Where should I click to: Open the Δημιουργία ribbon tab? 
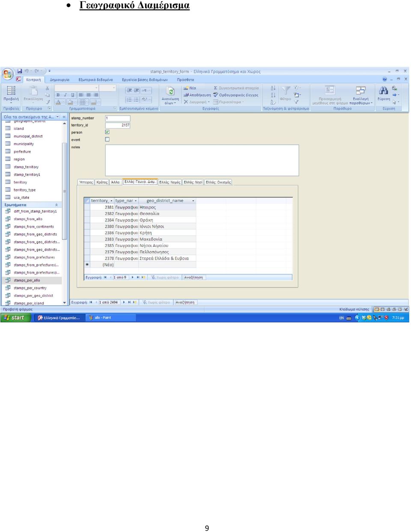60,80
